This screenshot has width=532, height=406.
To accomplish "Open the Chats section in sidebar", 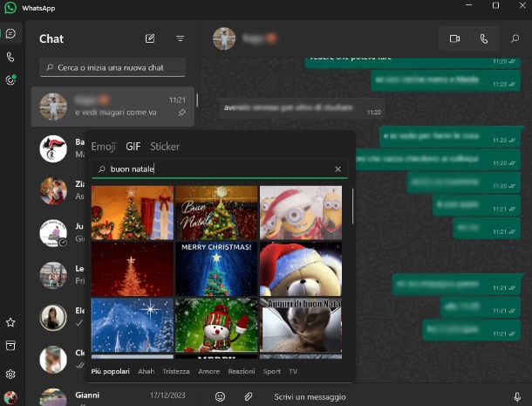I will (10, 34).
